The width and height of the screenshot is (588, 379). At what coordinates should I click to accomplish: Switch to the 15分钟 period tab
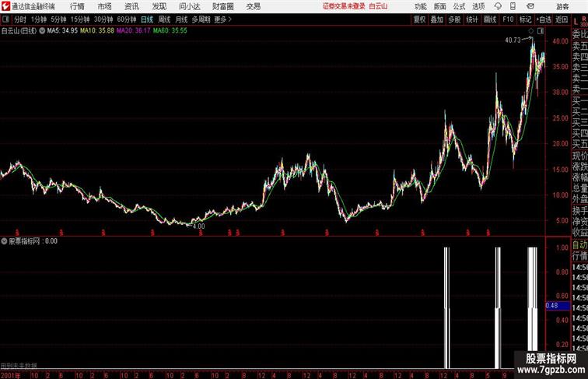(80, 19)
